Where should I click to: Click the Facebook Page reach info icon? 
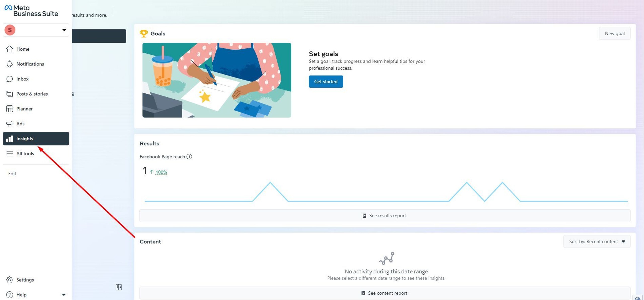189,157
